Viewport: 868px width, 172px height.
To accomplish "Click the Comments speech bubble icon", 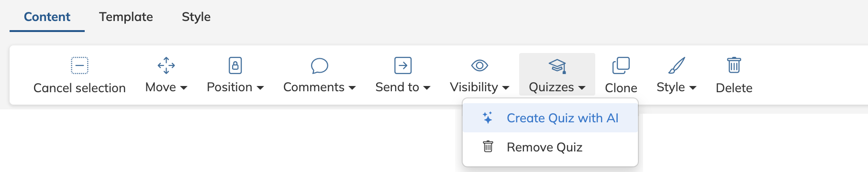I will pos(319,65).
